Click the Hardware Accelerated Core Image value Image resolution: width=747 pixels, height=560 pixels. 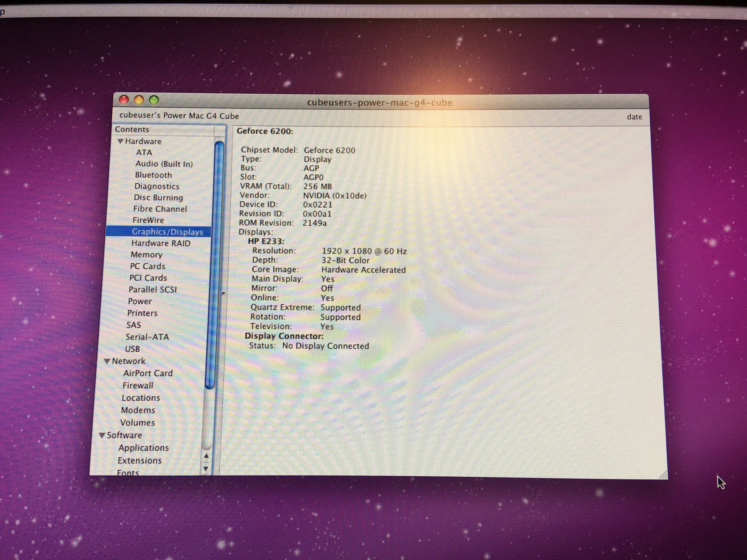click(363, 270)
